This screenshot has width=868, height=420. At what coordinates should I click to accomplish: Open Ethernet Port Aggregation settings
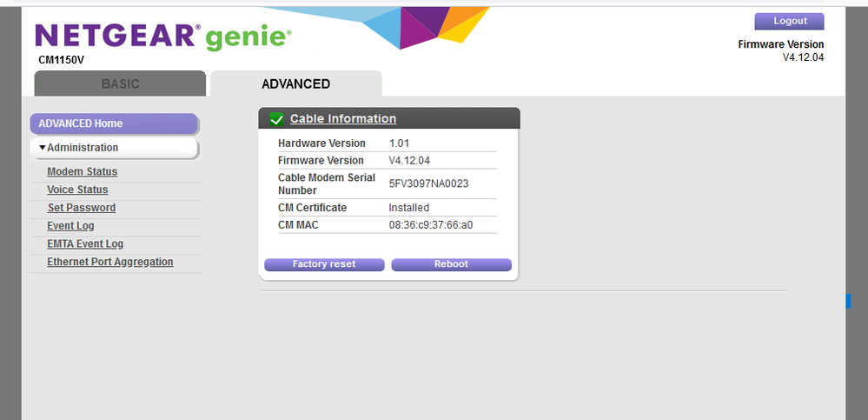pos(110,262)
